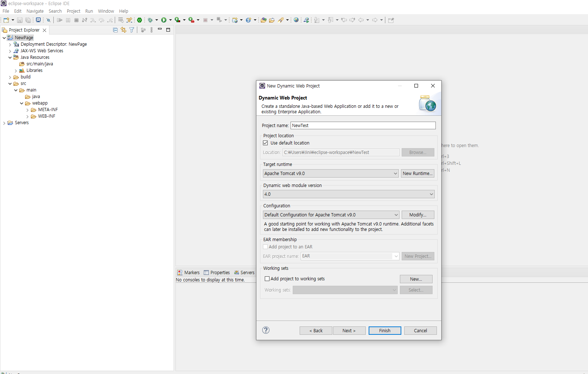Check Add project to working sets
Image resolution: width=588 pixels, height=374 pixels.
tap(267, 279)
